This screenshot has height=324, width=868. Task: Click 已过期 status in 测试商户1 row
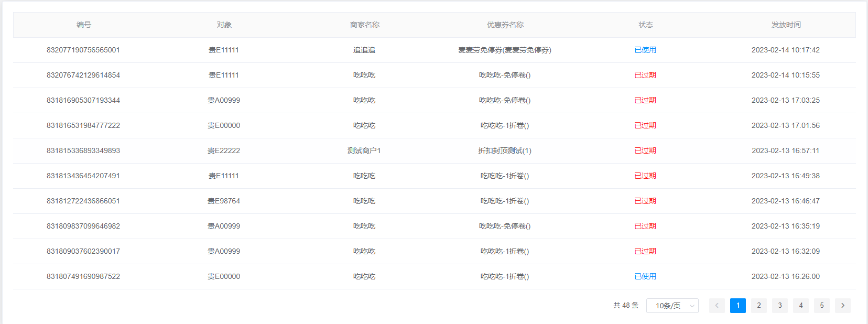(645, 150)
